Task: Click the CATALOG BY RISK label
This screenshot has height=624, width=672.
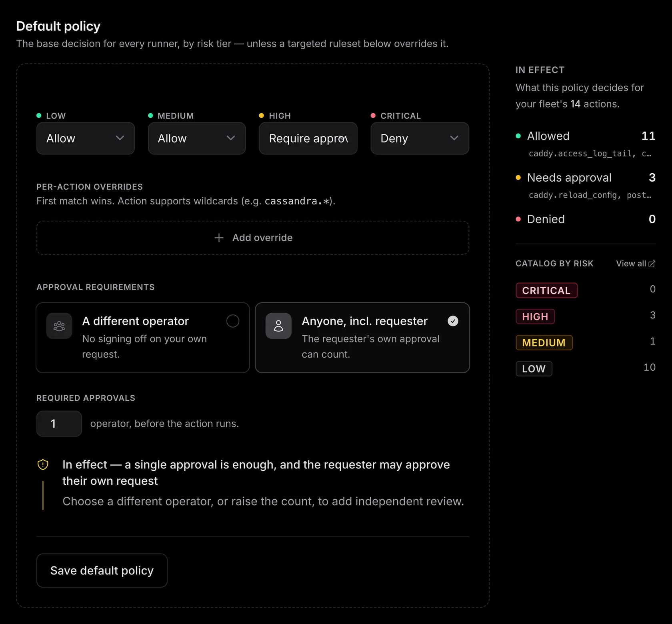Action: pyautogui.click(x=554, y=264)
